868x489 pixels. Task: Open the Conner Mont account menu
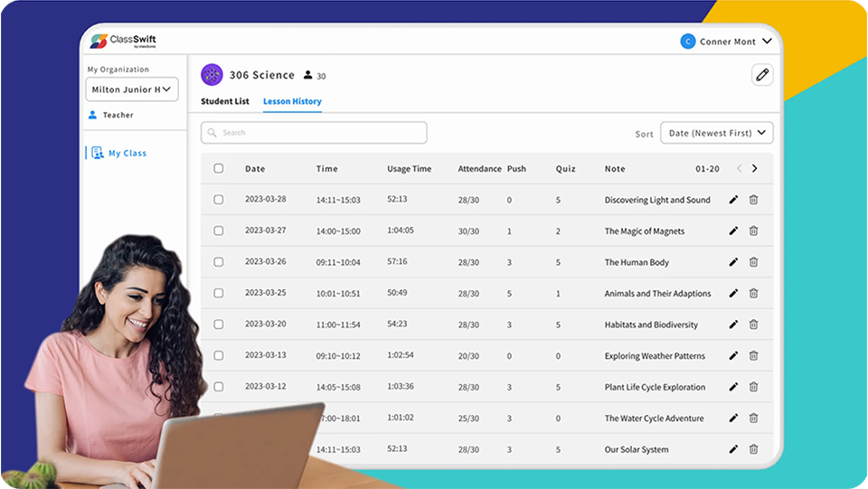tap(727, 42)
